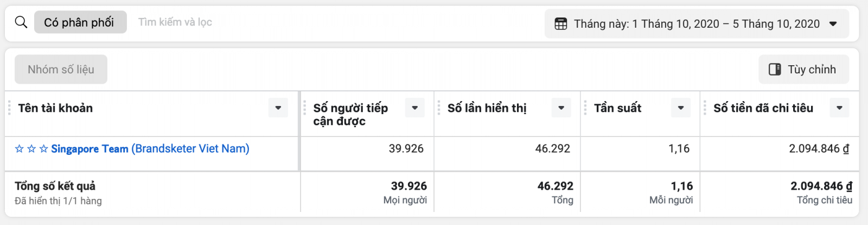This screenshot has width=868, height=225.
Task: Click the Số lần hiển thị column header
Action: click(487, 108)
